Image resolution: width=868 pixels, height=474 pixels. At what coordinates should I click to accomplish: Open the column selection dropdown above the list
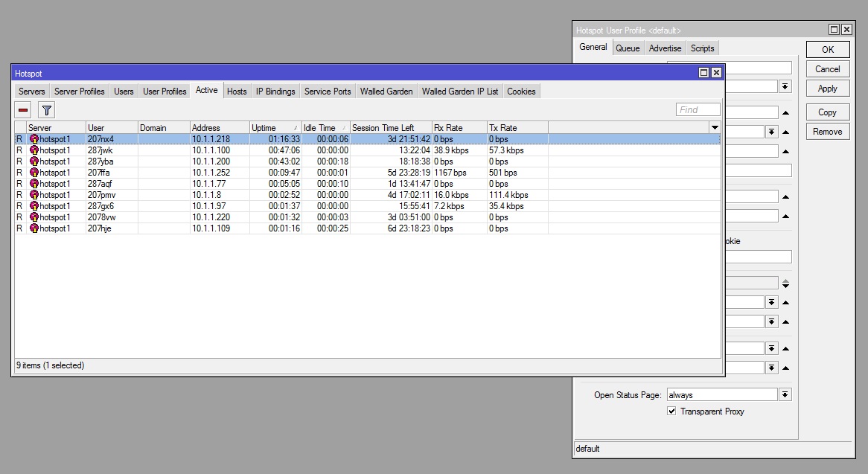point(714,127)
